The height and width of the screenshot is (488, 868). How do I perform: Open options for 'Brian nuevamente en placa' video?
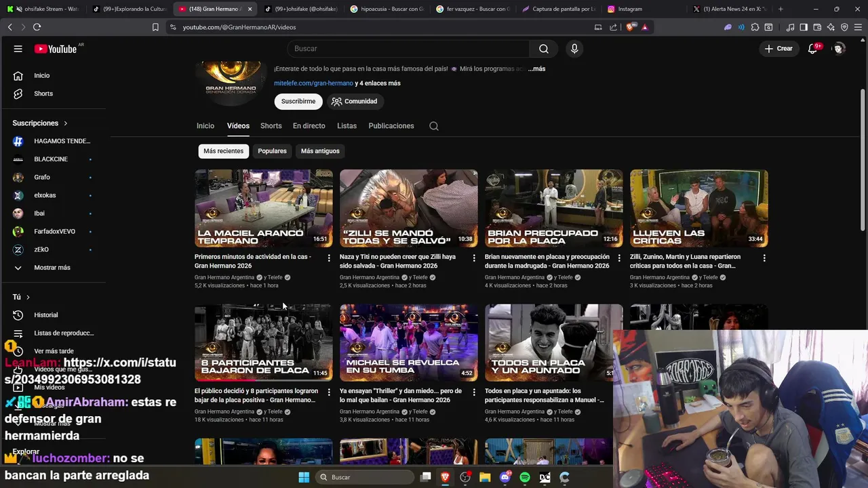tap(619, 258)
